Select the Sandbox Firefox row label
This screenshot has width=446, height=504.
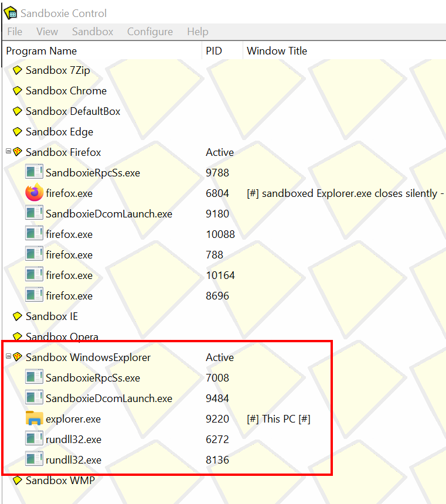(63, 152)
